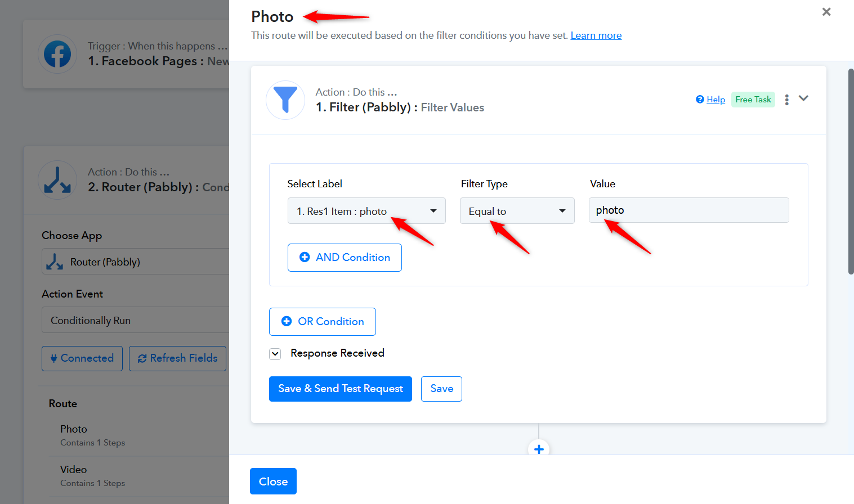
Task: Click the Router (Pabbly) step icon
Action: pyautogui.click(x=57, y=181)
